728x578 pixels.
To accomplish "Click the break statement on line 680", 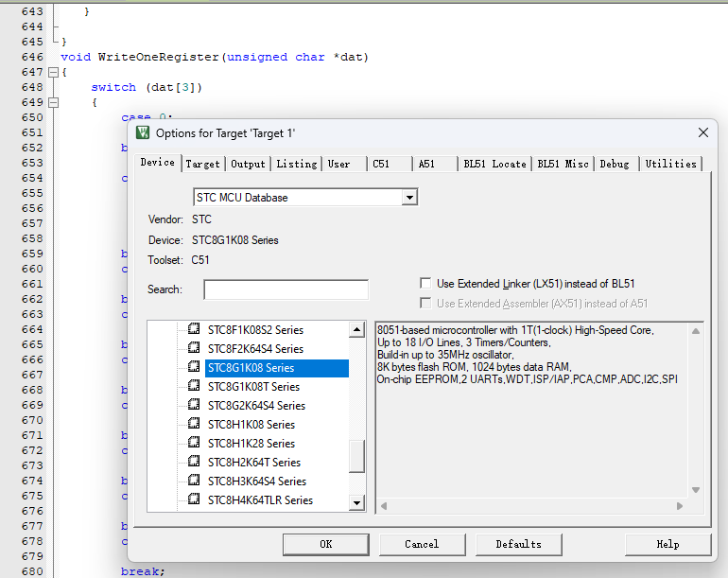I will 143,571.
